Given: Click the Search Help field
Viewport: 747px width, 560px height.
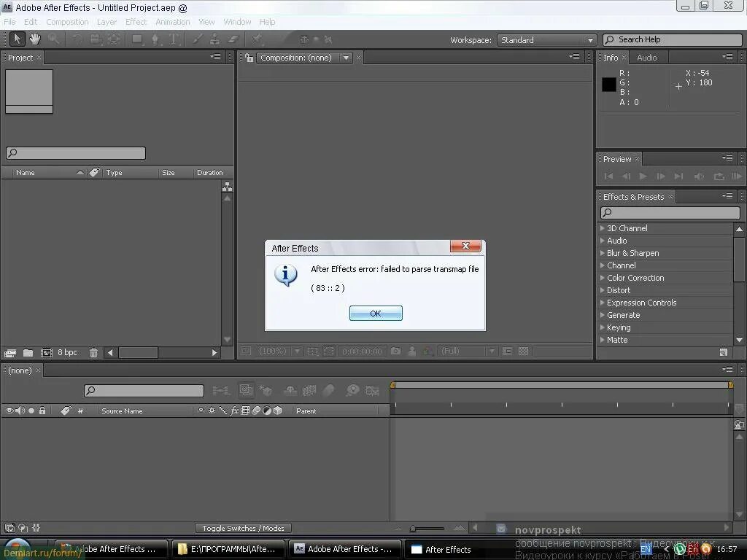Looking at the screenshot, I should [672, 39].
